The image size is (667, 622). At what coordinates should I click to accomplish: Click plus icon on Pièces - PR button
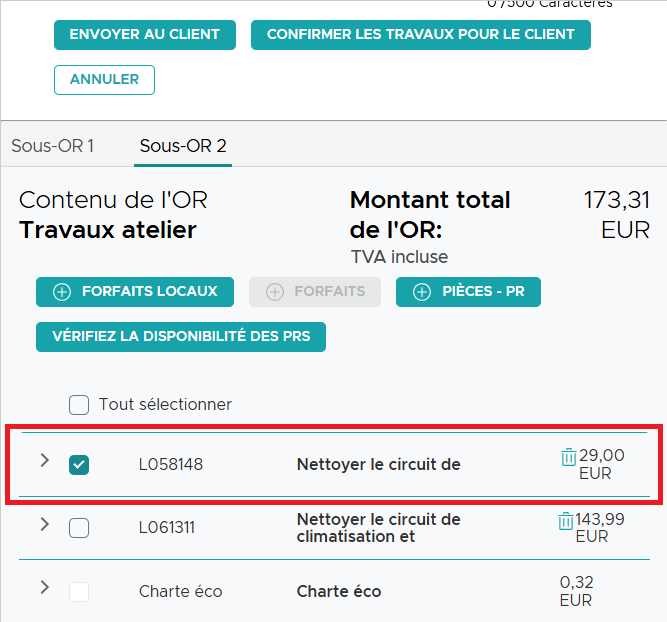coord(422,292)
